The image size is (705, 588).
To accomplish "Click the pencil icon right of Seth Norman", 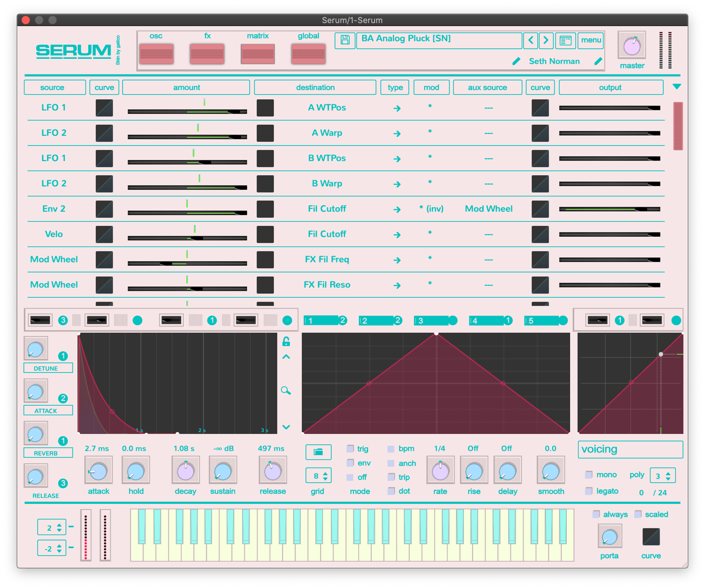I will (x=598, y=61).
